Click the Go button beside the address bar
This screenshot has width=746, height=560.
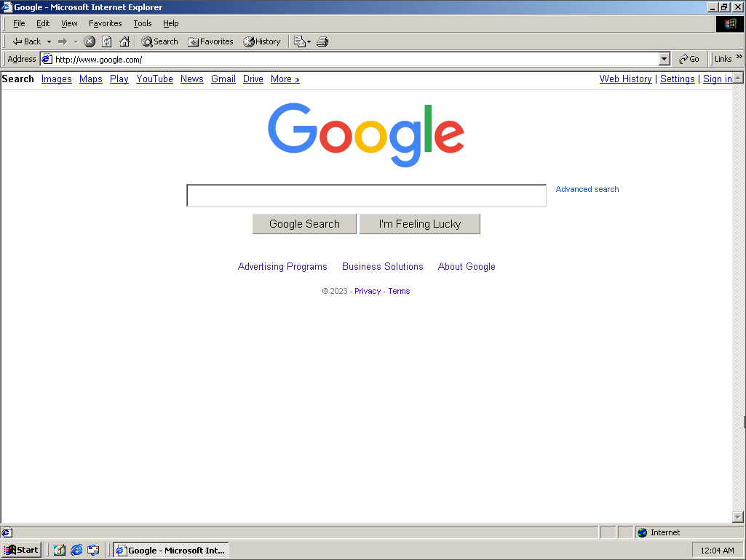689,59
